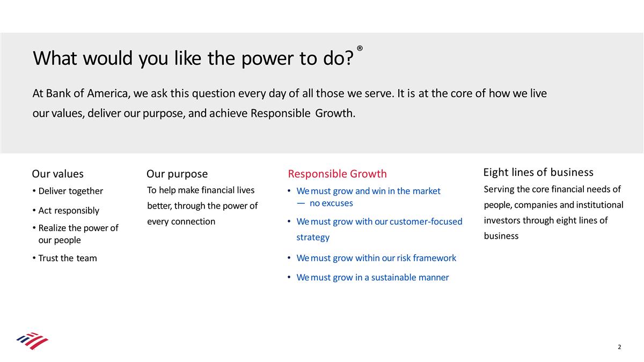The height and width of the screenshot is (362, 644).
Task: Click the 'Serving the core financial needs' paragraph
Action: coord(553,212)
